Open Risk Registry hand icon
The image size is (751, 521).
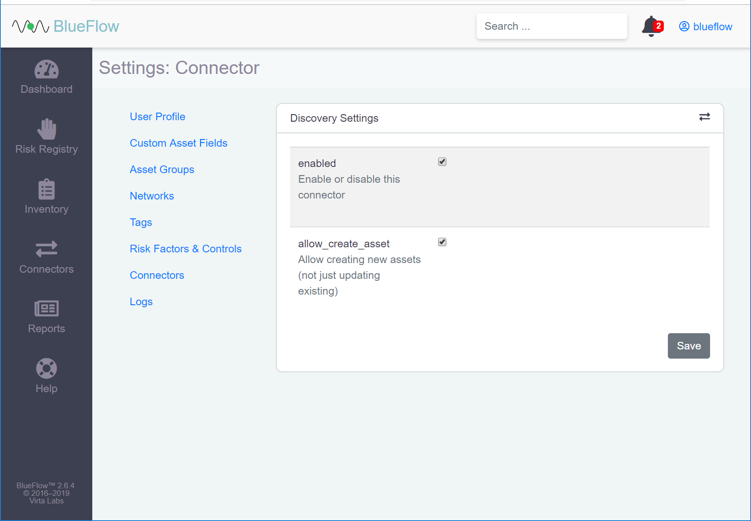46,128
